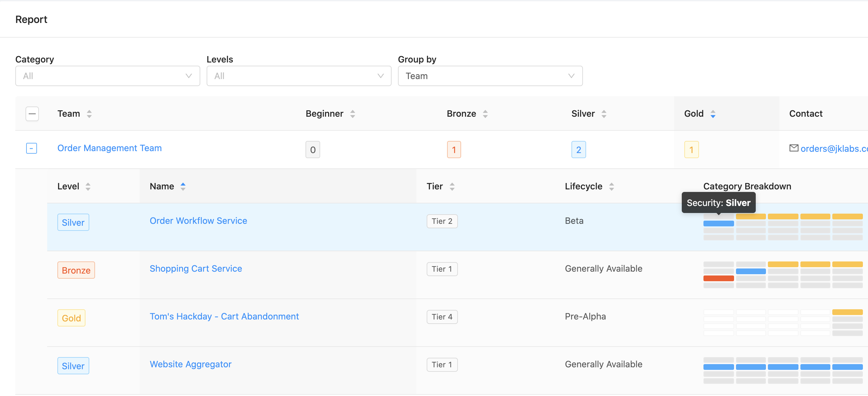Viewport: 868px width, 396px height.
Task: Click the Bronze count 1 badge
Action: [x=454, y=150]
